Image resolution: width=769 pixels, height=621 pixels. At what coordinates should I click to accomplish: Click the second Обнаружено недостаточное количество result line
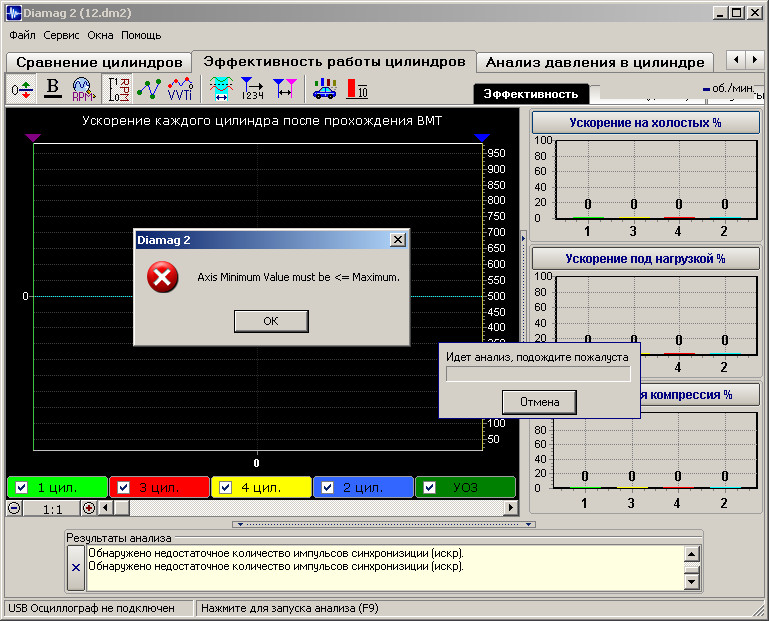[x=276, y=566]
